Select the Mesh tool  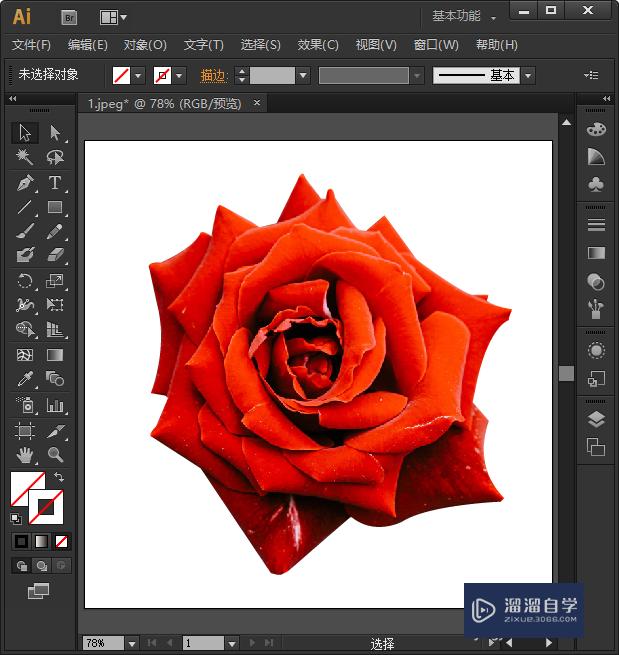(25, 355)
